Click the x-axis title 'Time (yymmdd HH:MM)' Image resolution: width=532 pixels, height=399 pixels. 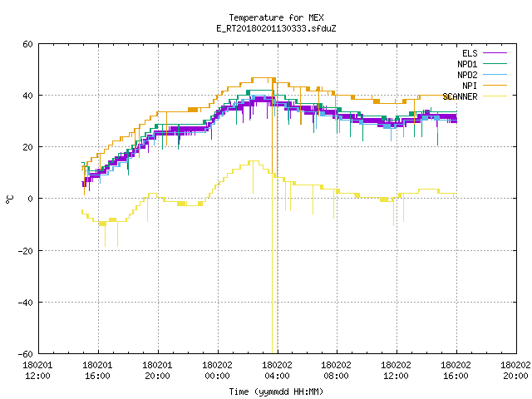(x=276, y=392)
